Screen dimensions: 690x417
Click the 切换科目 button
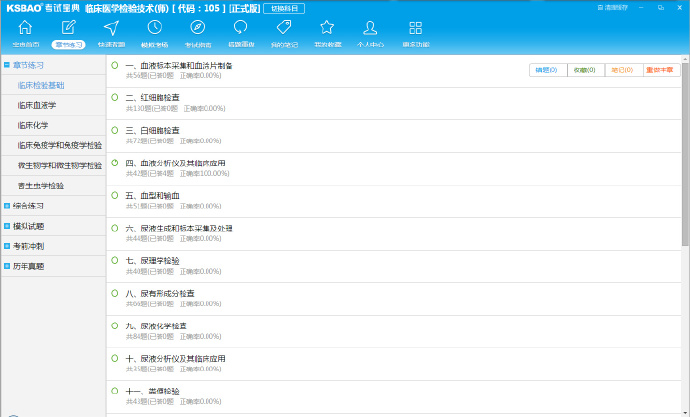284,8
